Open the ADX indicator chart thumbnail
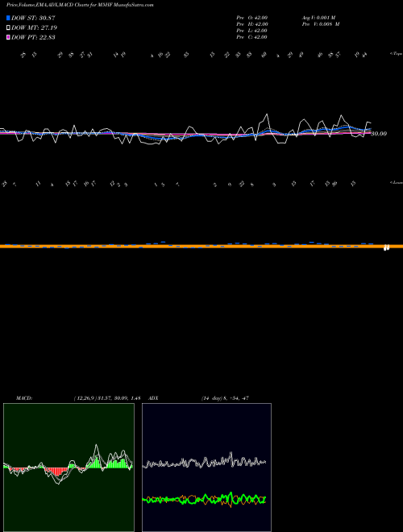Screen dimensions: 403x532 pos(206,468)
